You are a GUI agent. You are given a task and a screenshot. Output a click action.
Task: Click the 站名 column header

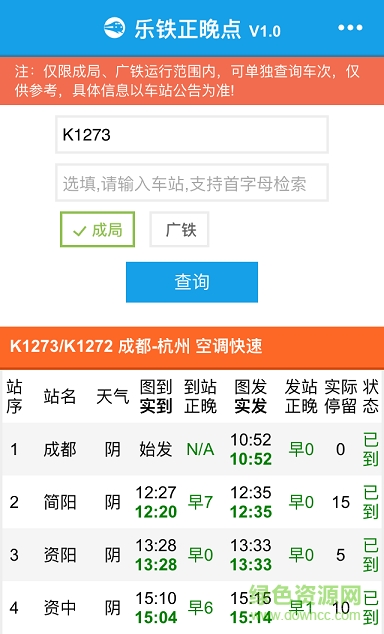point(60,396)
